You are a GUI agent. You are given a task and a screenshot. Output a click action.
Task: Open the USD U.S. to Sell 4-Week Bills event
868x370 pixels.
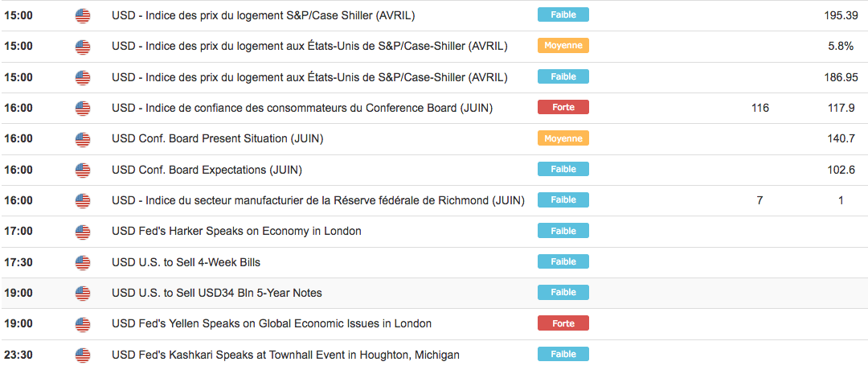pyautogui.click(x=186, y=262)
